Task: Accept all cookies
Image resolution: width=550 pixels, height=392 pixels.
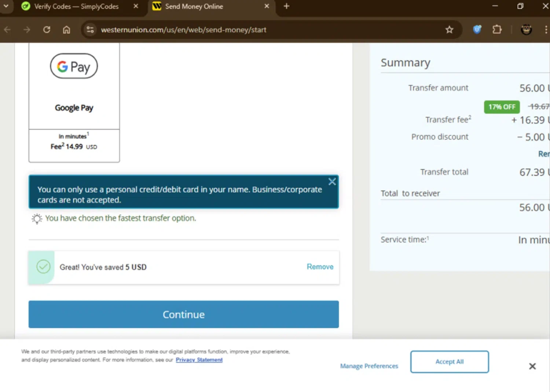Action: 450,362
